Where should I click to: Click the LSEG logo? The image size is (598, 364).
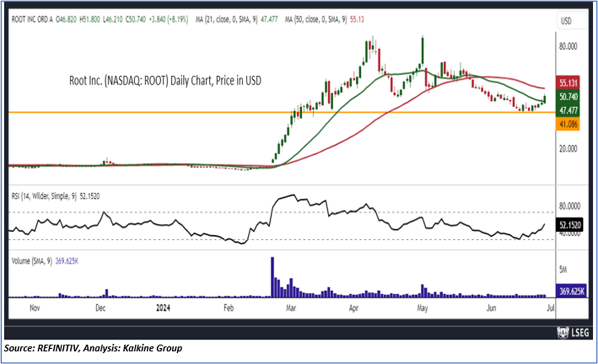click(573, 332)
